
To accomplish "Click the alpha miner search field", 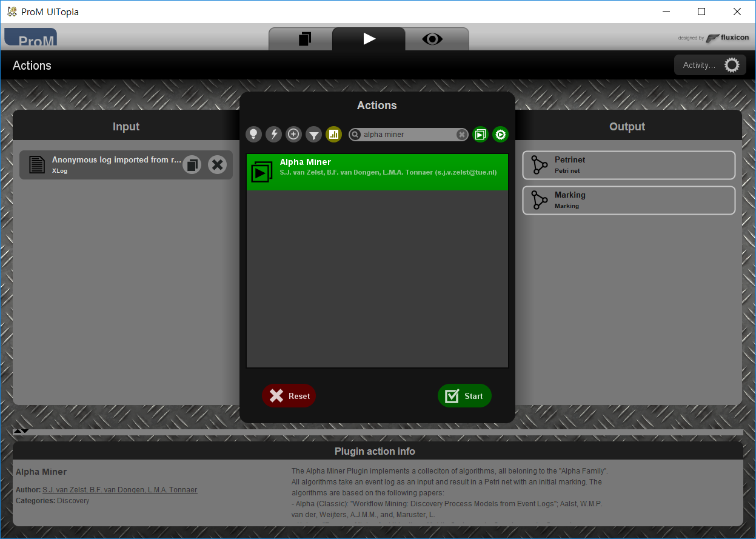I will (x=409, y=135).
